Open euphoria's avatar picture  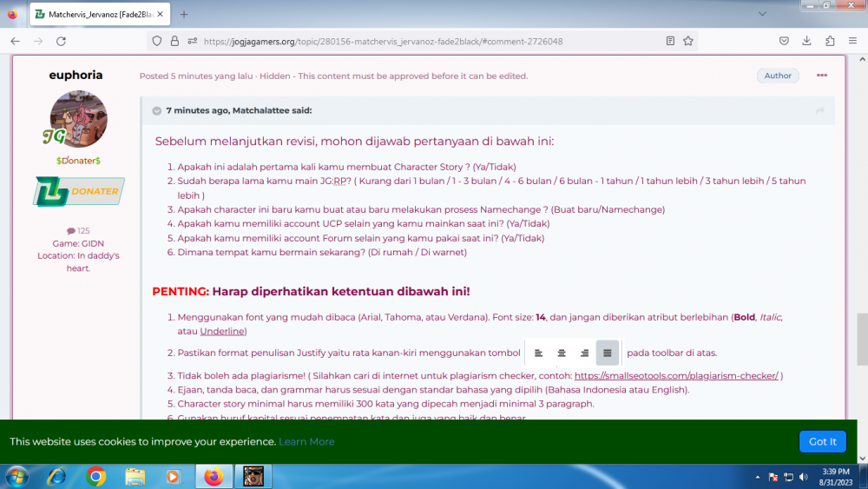[x=79, y=118]
